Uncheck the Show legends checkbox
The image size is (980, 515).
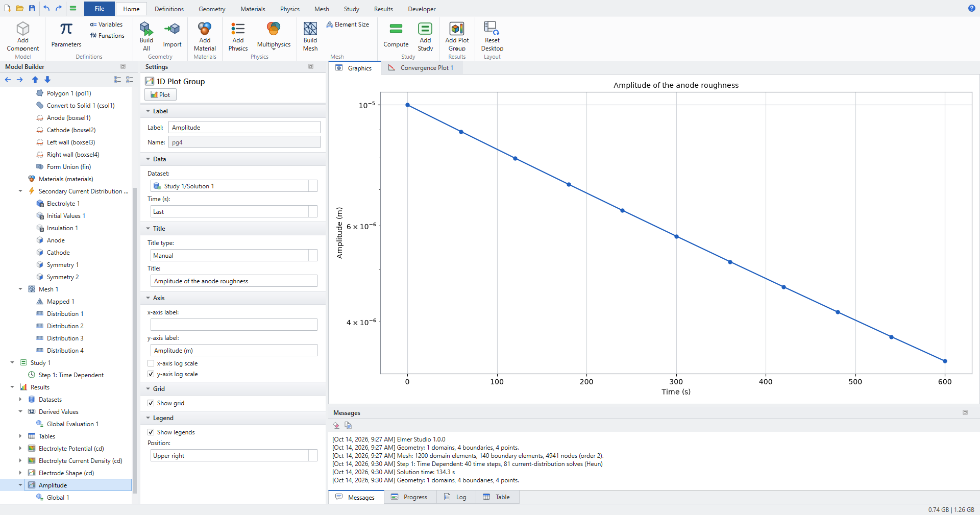(x=151, y=432)
